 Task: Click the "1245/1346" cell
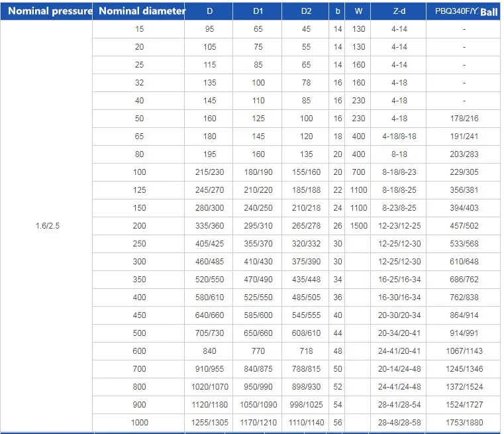pos(464,369)
